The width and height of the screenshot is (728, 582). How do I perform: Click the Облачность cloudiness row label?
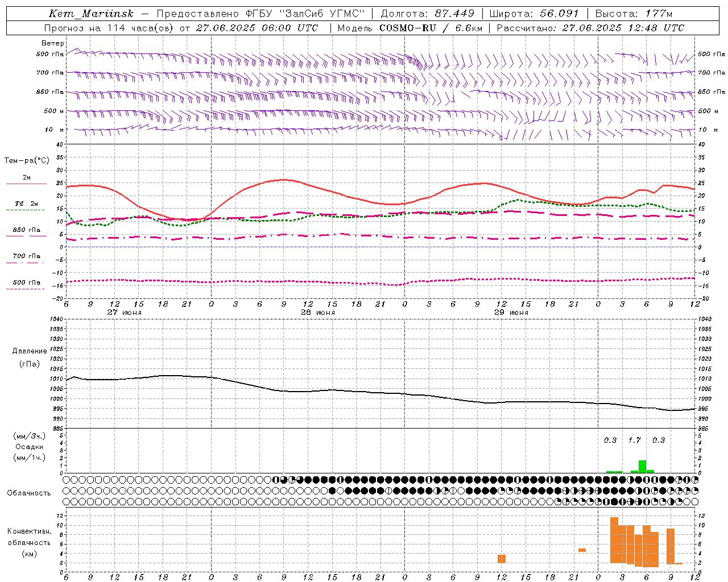click(x=29, y=493)
